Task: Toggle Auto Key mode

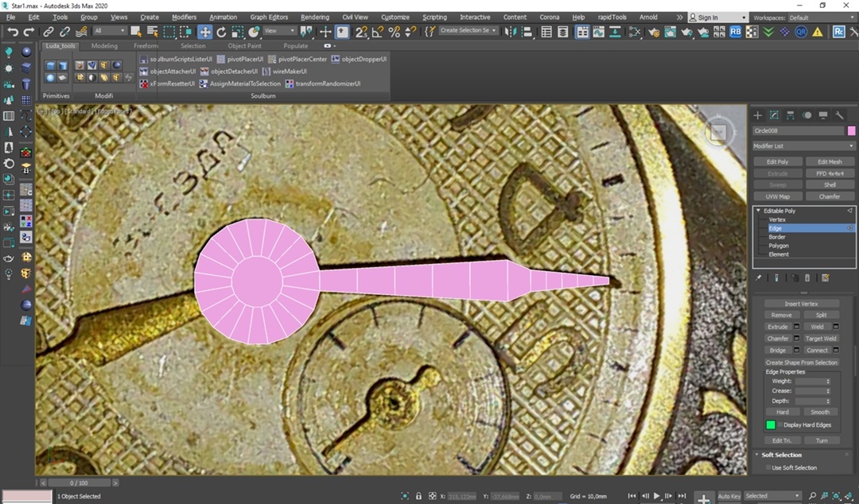Action: (729, 496)
